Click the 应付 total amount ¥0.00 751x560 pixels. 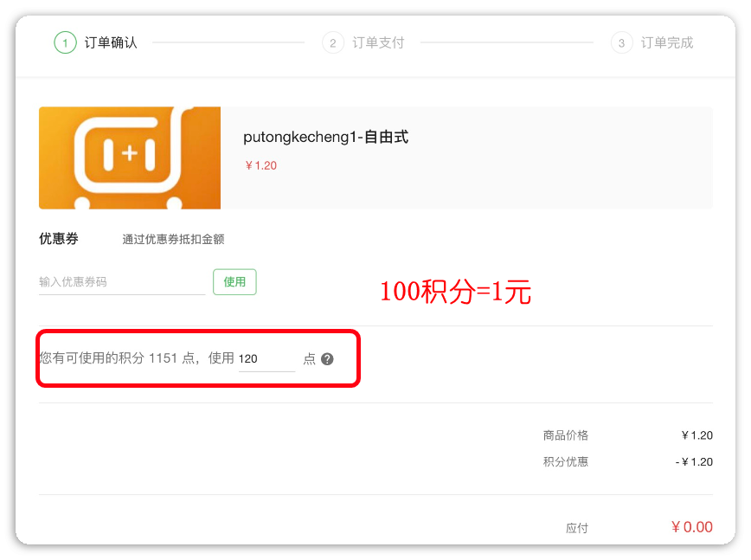click(691, 527)
